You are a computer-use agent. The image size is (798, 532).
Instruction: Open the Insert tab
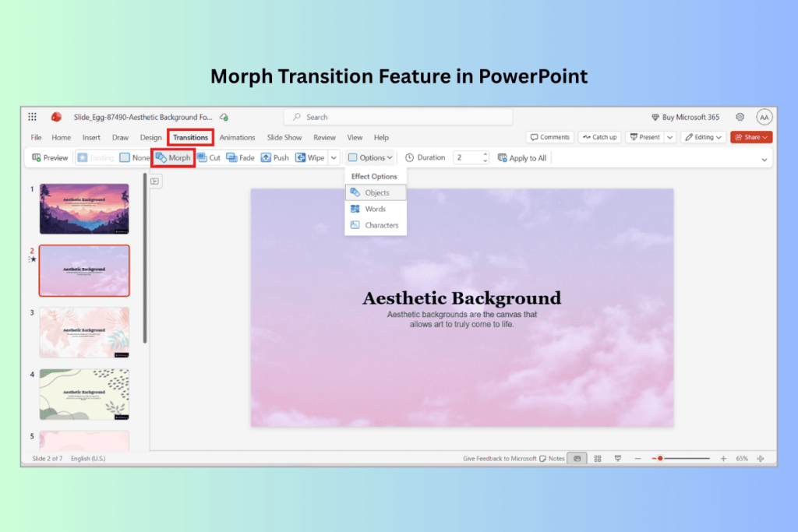click(x=91, y=137)
